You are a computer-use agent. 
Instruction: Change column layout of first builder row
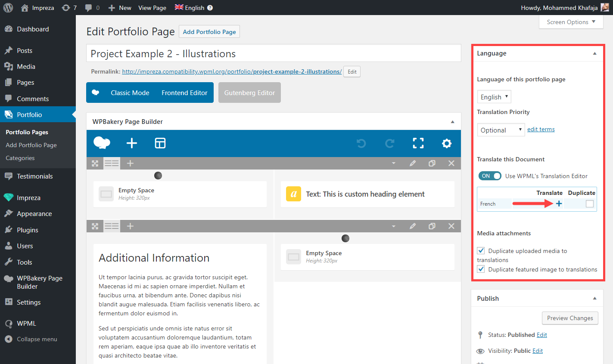coord(112,163)
